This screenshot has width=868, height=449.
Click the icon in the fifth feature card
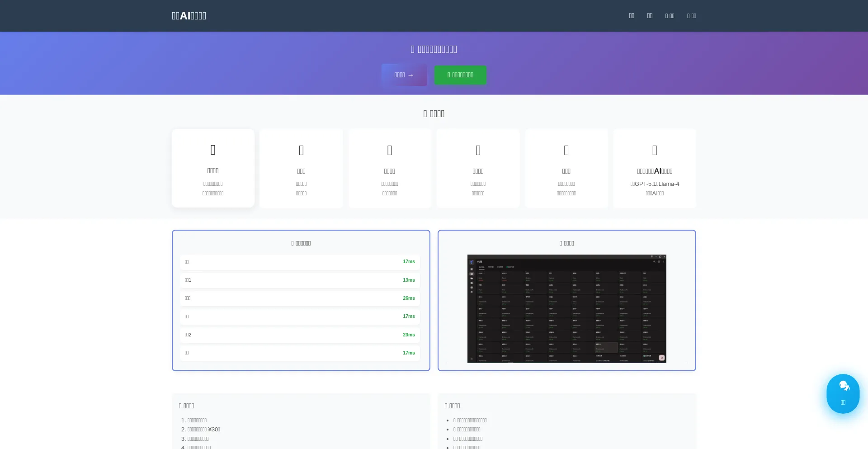pos(566,150)
